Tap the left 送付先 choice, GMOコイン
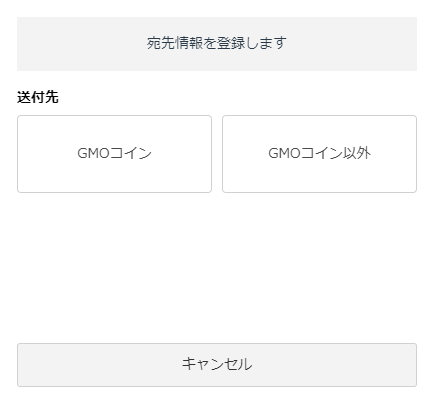This screenshot has width=433, height=402. click(x=114, y=154)
